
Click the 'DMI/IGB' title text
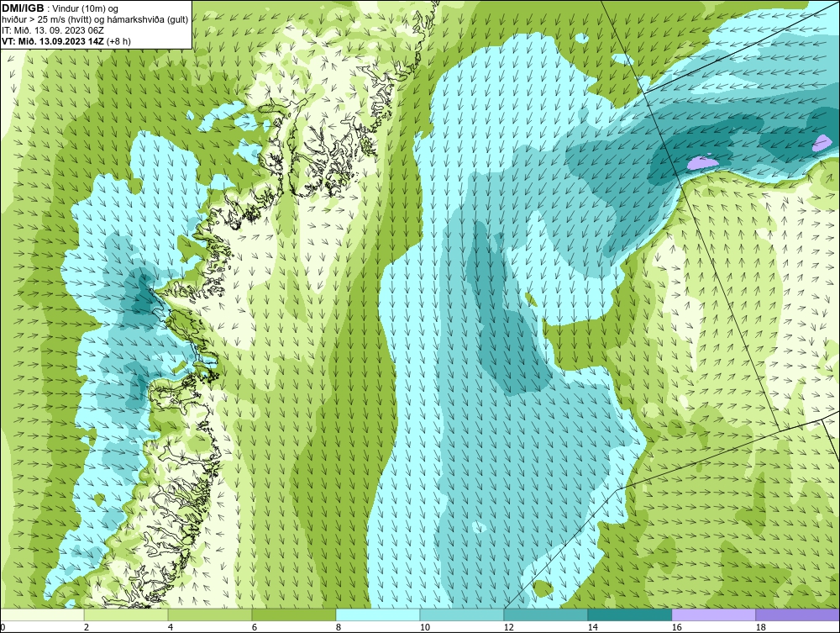(x=23, y=8)
